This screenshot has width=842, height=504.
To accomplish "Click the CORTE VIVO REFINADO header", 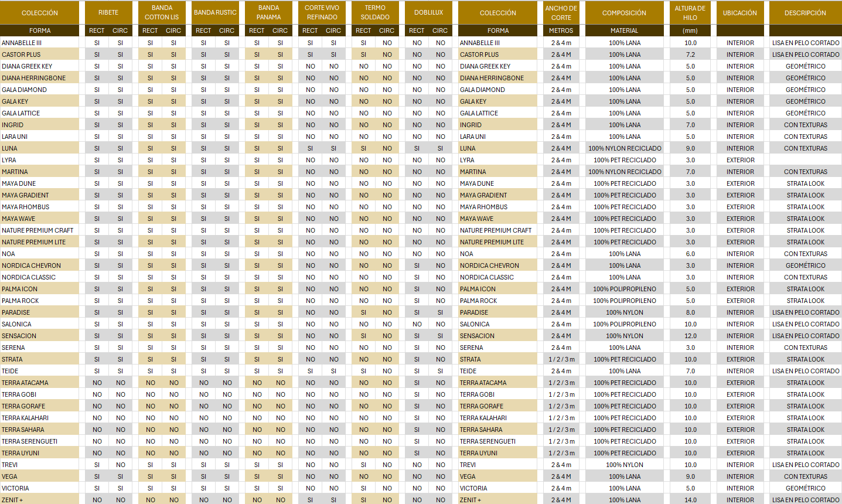I will point(322,12).
